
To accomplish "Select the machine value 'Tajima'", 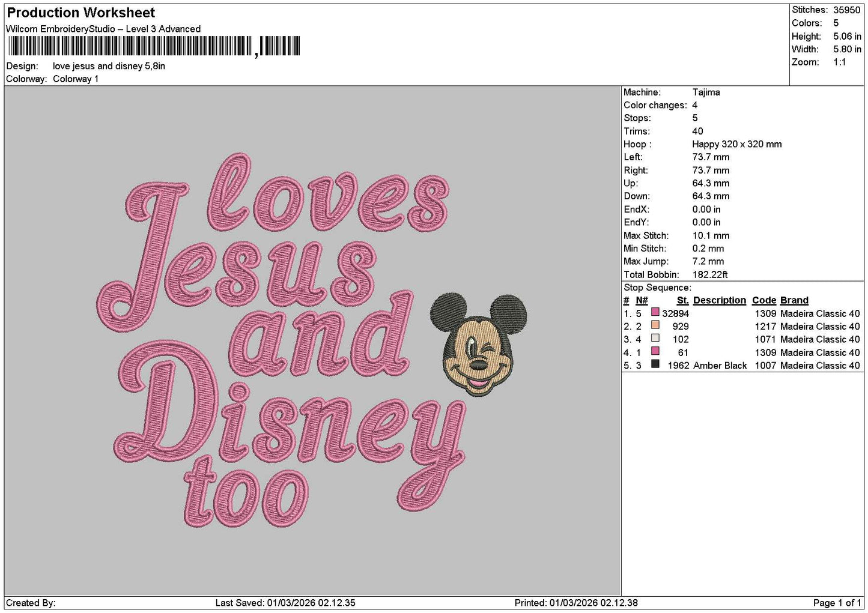I will [x=706, y=92].
